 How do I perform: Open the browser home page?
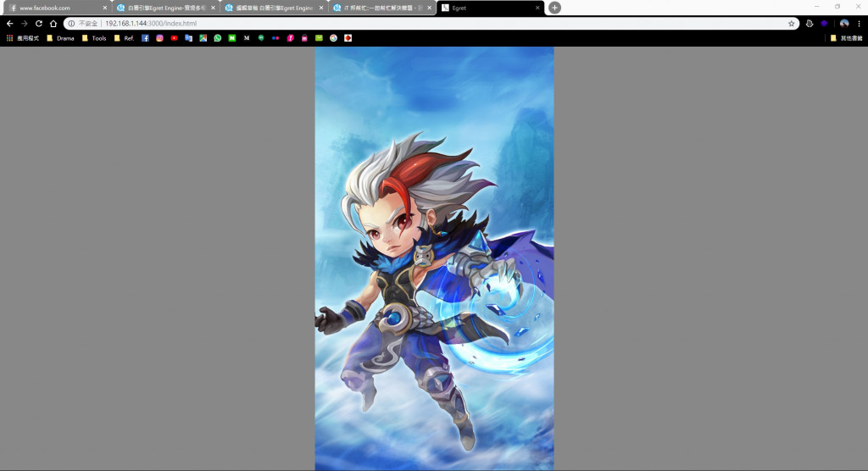53,23
